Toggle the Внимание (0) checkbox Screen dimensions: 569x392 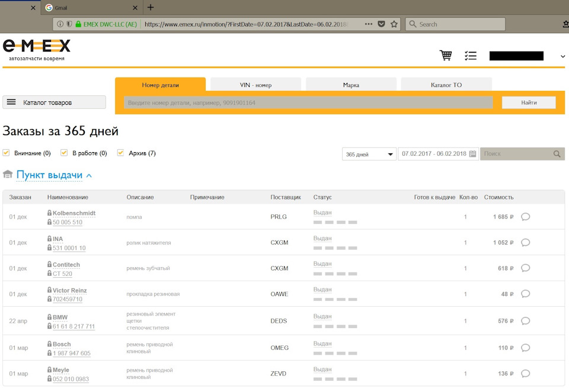(6, 153)
